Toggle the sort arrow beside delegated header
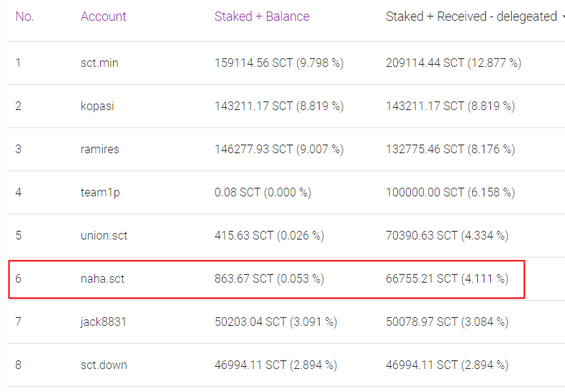Image resolution: width=565 pixels, height=392 pixels. [563, 17]
